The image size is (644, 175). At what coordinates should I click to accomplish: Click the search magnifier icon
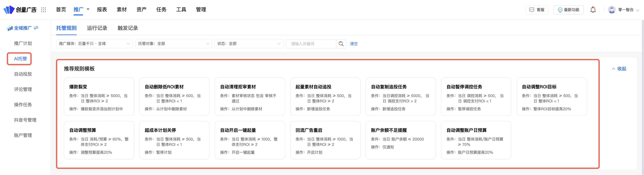pos(341,44)
